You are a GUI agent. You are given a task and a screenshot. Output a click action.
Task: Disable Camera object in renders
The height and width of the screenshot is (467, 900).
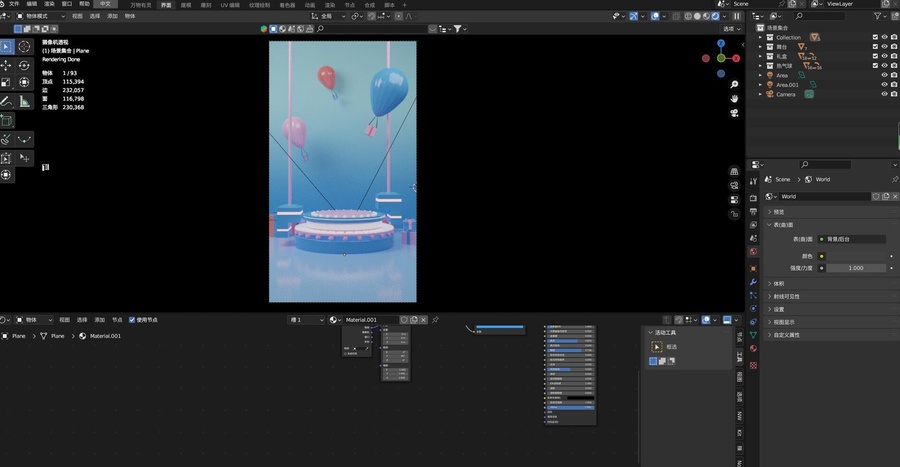[x=894, y=94]
